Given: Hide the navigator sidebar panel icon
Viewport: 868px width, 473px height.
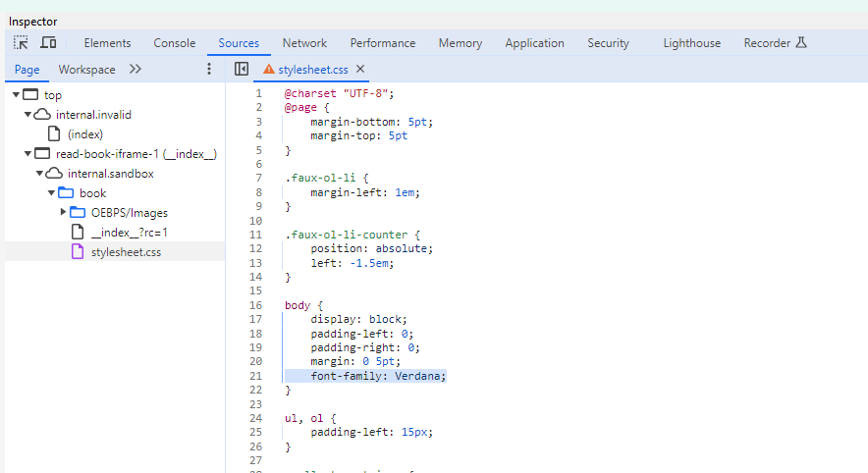Looking at the screenshot, I should click(242, 70).
